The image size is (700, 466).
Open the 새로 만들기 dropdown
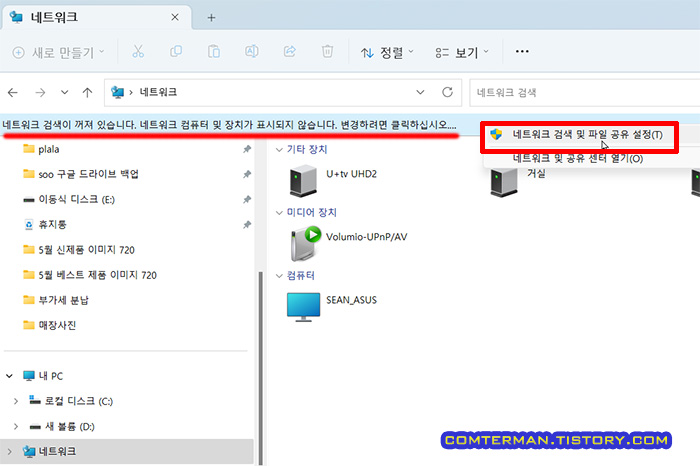58,53
